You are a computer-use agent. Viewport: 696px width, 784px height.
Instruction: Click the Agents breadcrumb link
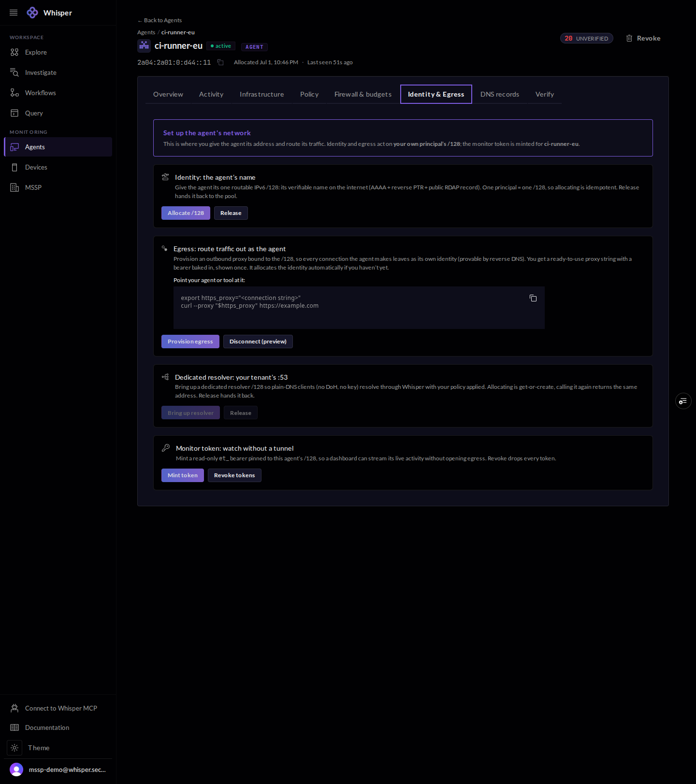[x=146, y=32]
